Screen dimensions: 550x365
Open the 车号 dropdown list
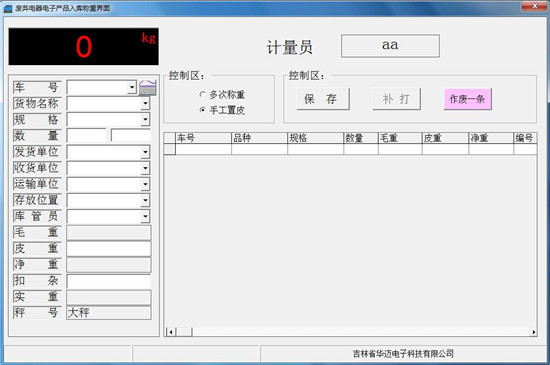tap(132, 87)
